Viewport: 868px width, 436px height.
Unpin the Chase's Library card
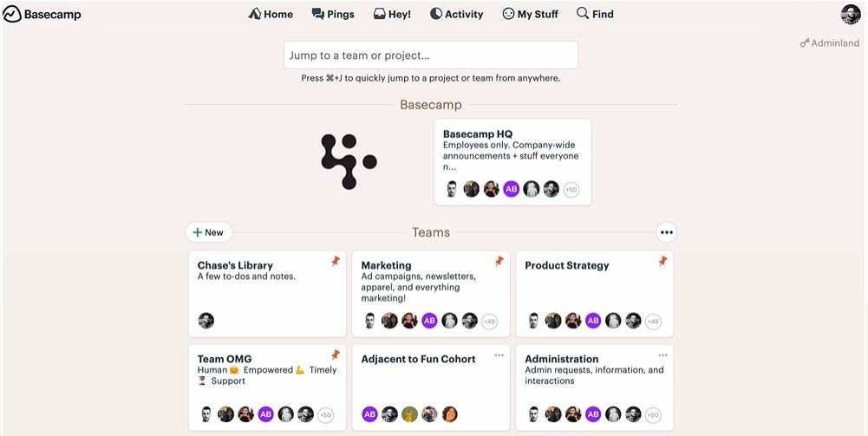coord(336,261)
